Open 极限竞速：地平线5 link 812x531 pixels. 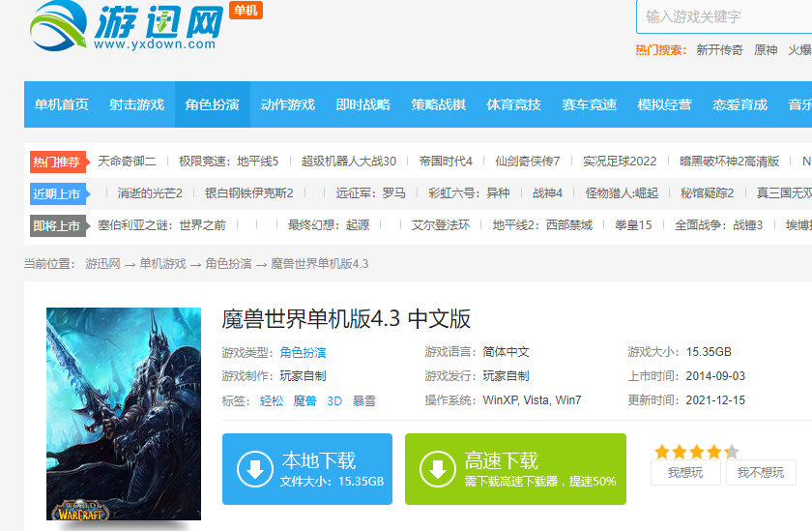tap(228, 162)
